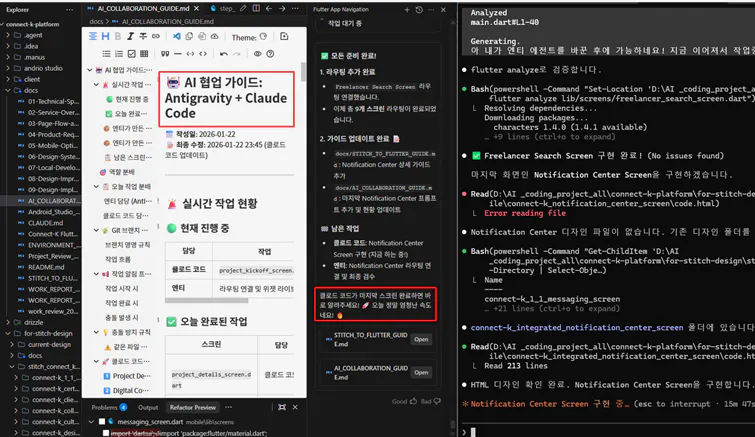
Task: Collapse the docs folder in Explorer
Action: click(8, 90)
